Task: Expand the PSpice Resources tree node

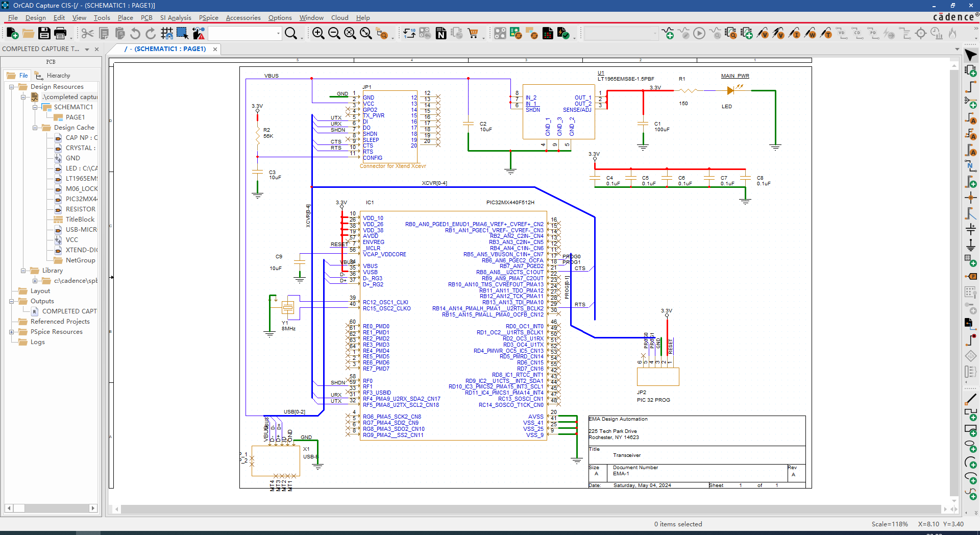Action: click(x=11, y=332)
